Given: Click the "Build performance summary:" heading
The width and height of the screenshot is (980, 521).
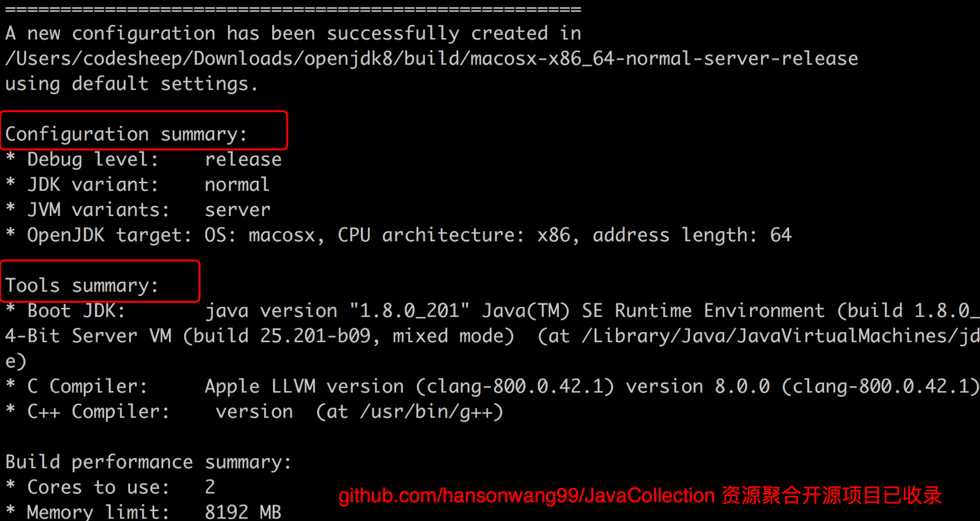Looking at the screenshot, I should pos(148,462).
